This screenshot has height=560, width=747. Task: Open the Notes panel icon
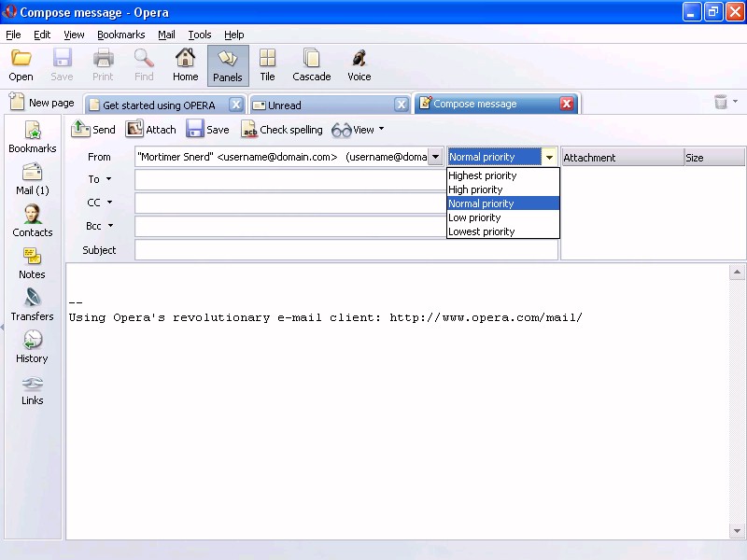(x=33, y=257)
